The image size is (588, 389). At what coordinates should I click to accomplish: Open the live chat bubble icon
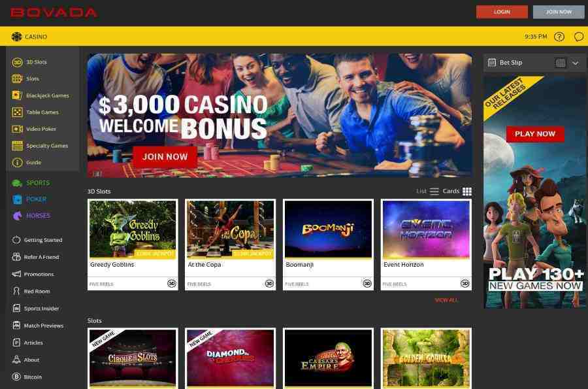tap(579, 37)
